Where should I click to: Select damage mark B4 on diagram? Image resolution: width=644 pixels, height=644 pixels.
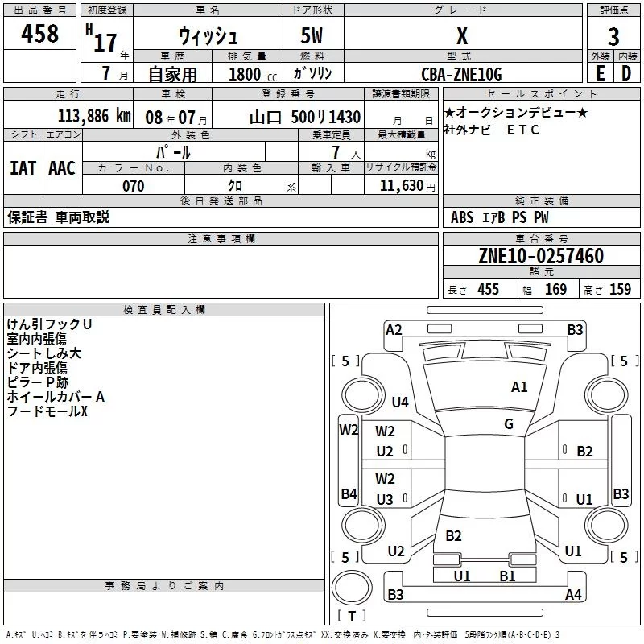pos(349,493)
